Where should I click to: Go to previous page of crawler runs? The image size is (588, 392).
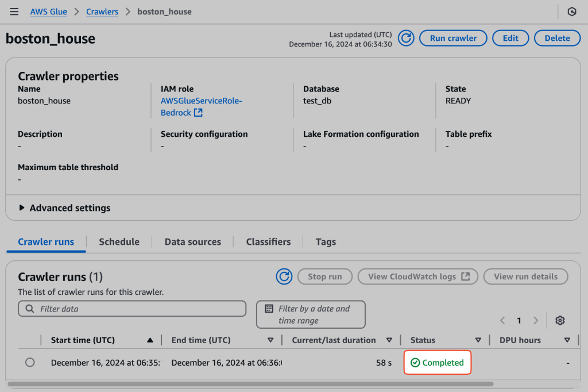click(x=502, y=320)
